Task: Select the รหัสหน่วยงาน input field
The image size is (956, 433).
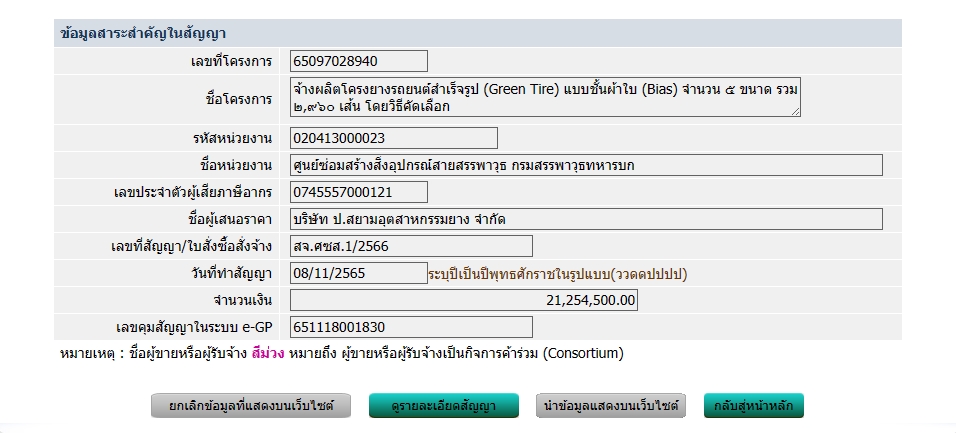Action: 393,138
